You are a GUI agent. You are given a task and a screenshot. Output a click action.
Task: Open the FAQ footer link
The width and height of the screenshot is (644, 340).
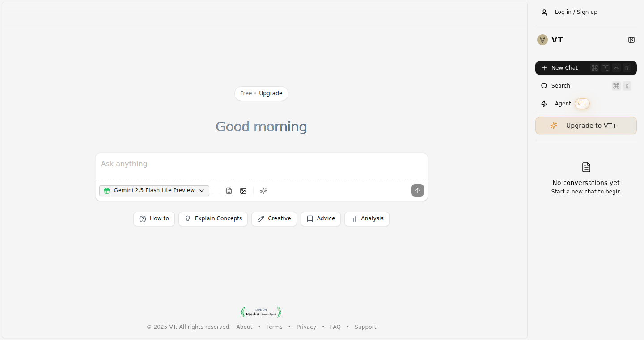coord(335,327)
